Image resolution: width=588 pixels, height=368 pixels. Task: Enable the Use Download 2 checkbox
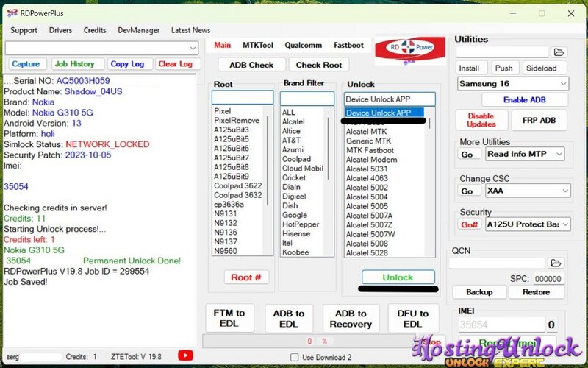[x=295, y=357]
